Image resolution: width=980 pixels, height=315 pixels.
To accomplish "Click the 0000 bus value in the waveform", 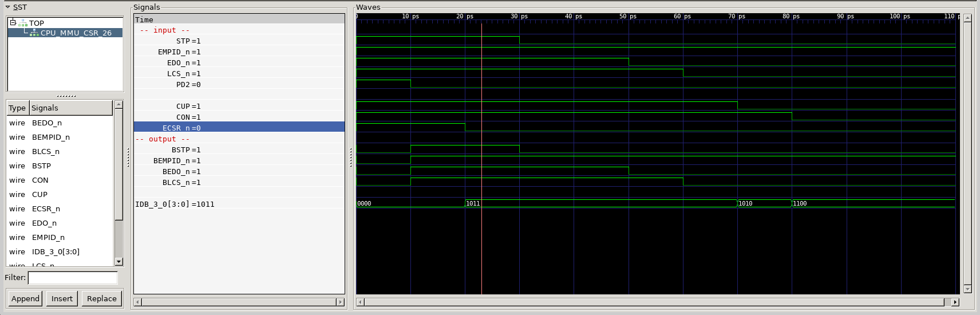I will [x=364, y=204].
